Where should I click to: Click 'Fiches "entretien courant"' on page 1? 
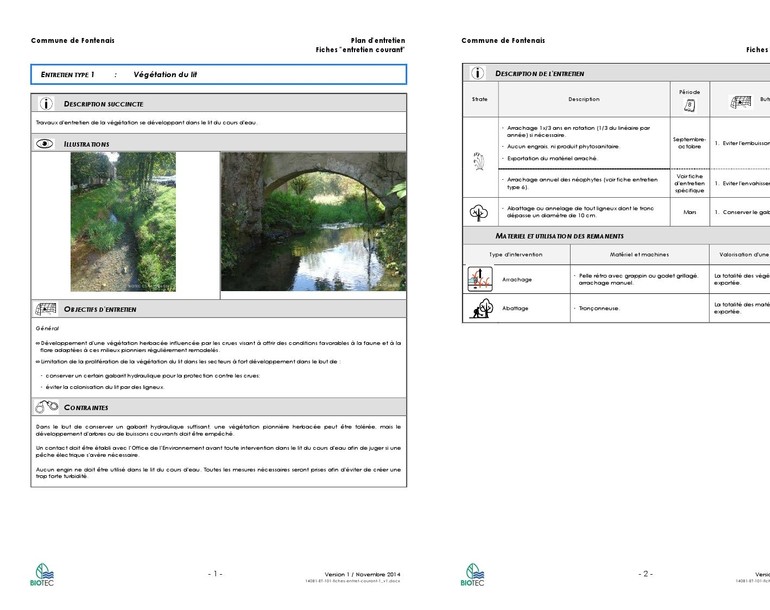[x=360, y=50]
